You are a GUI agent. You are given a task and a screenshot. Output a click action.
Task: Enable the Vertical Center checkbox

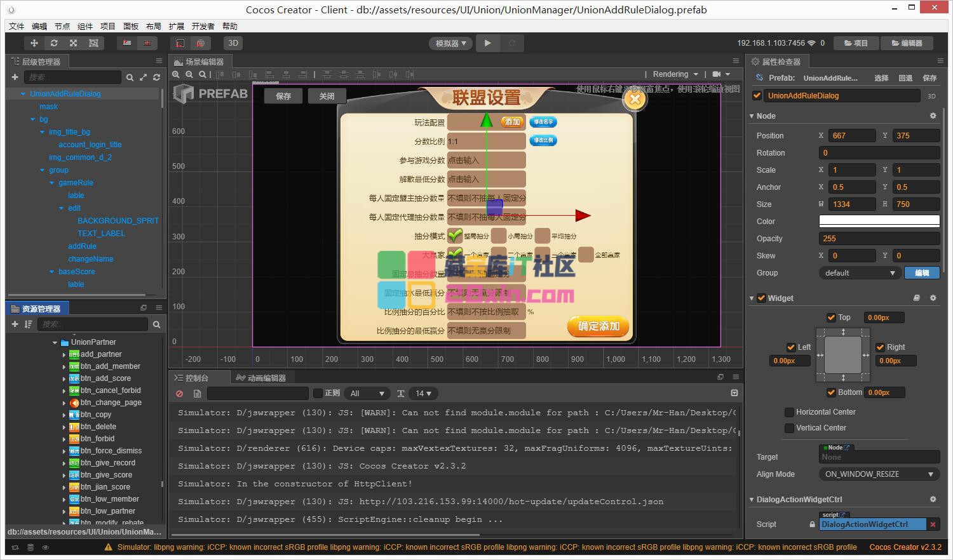tap(790, 428)
